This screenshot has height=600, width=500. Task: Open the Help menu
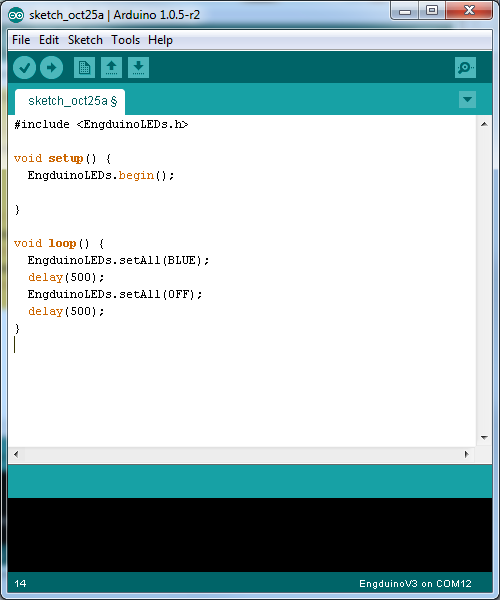(x=160, y=40)
